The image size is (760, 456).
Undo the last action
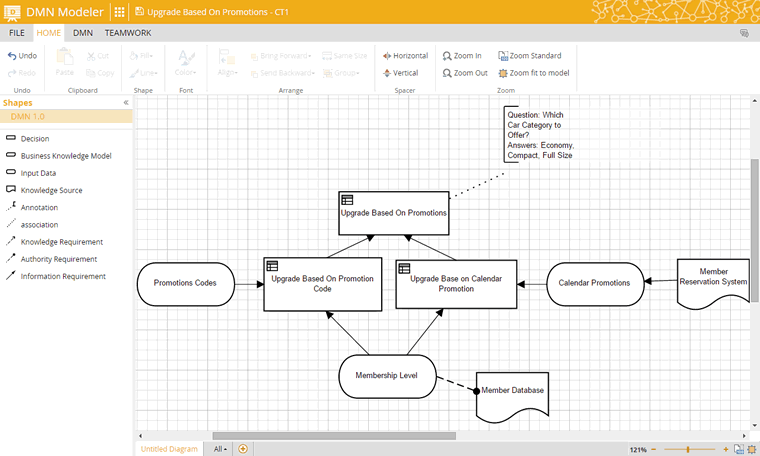pyautogui.click(x=22, y=56)
